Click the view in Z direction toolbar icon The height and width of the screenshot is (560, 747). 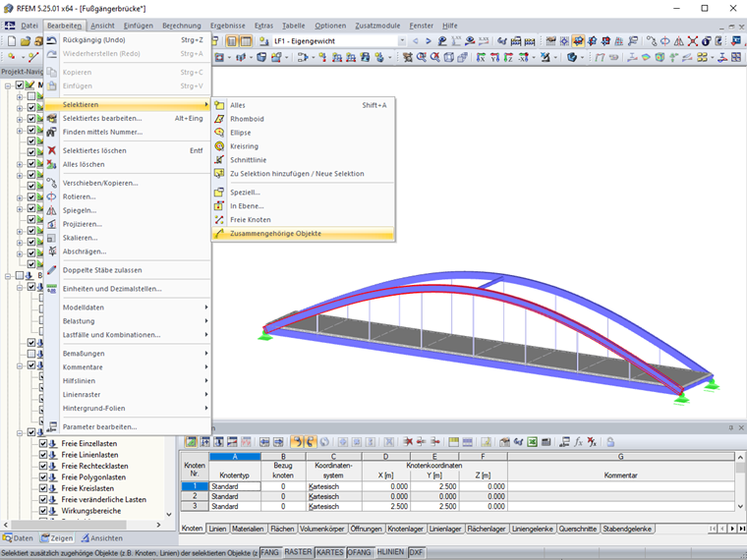click(509, 58)
